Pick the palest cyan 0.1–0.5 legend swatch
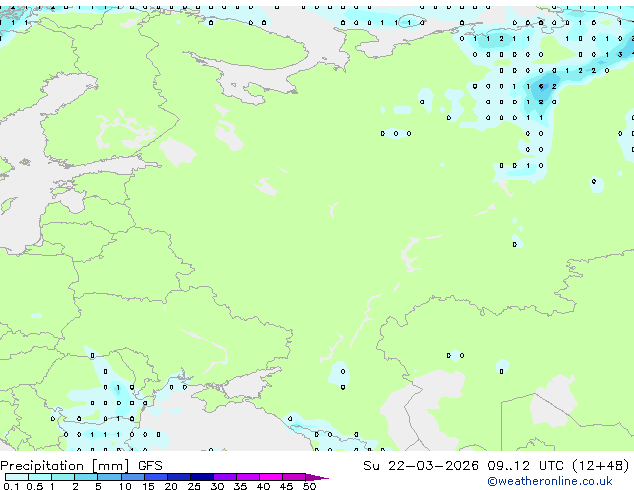 (17, 477)
